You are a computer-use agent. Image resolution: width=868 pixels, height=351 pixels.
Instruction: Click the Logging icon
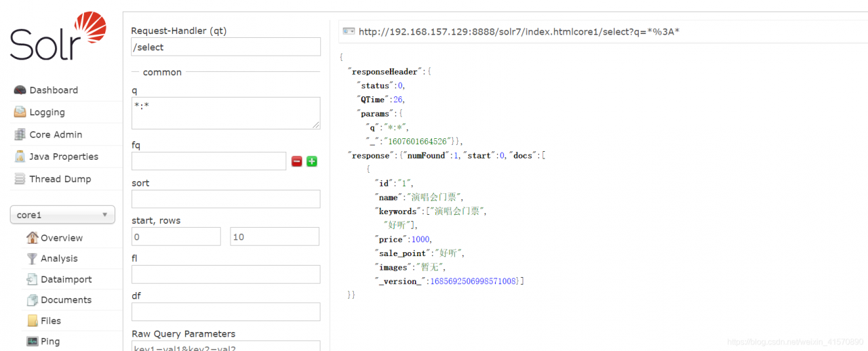(20, 112)
